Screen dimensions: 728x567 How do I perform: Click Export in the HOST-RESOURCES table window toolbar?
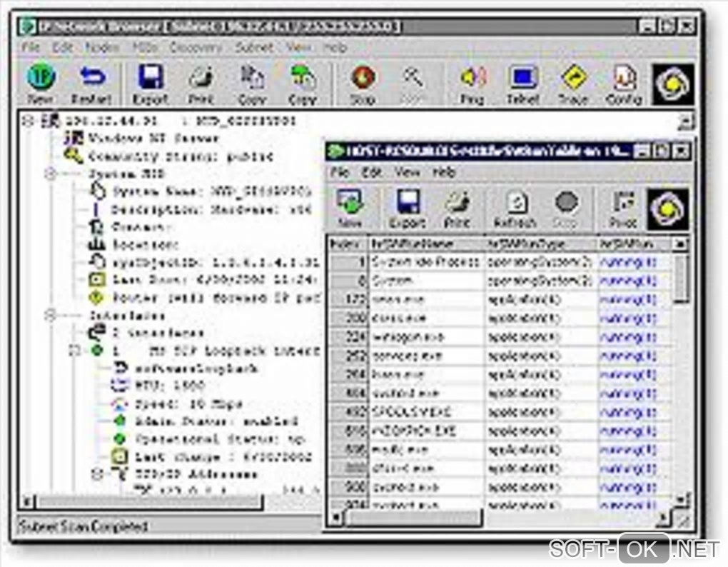pos(408,209)
